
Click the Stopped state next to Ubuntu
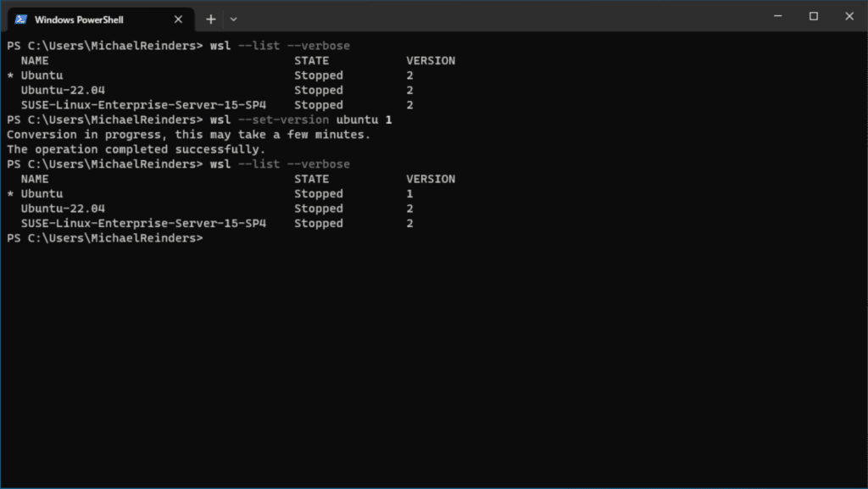point(319,193)
